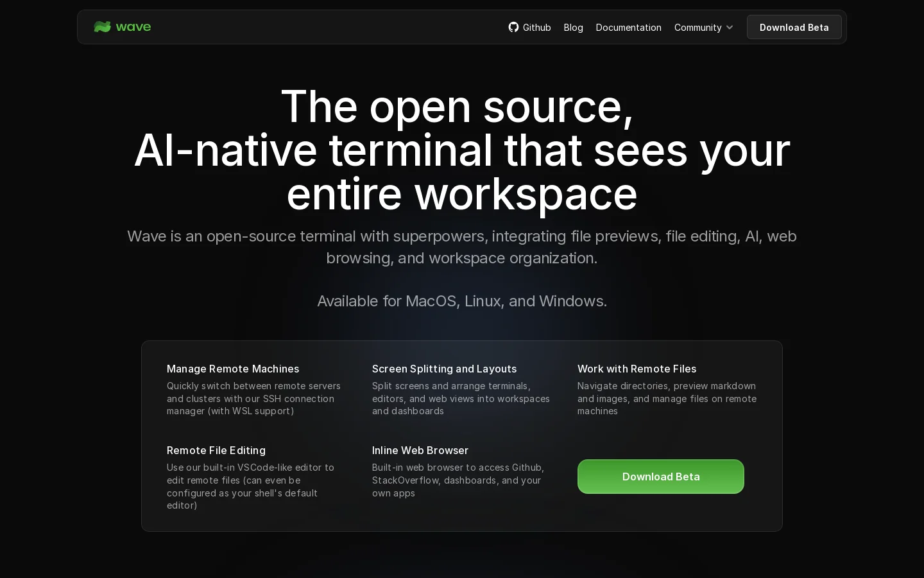This screenshot has height=578, width=924.
Task: Expand the Community dropdown menu
Action: tap(703, 27)
